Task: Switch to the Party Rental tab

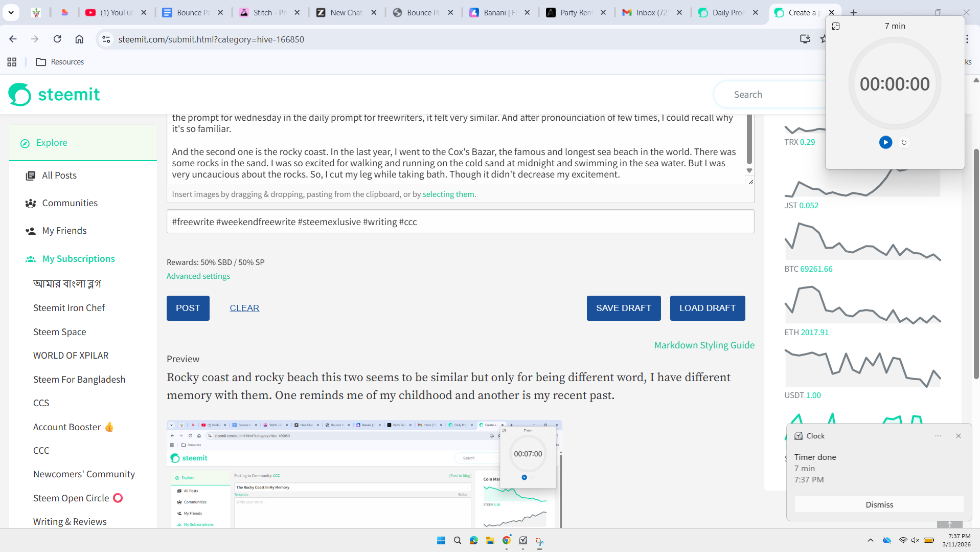Action: [x=569, y=12]
